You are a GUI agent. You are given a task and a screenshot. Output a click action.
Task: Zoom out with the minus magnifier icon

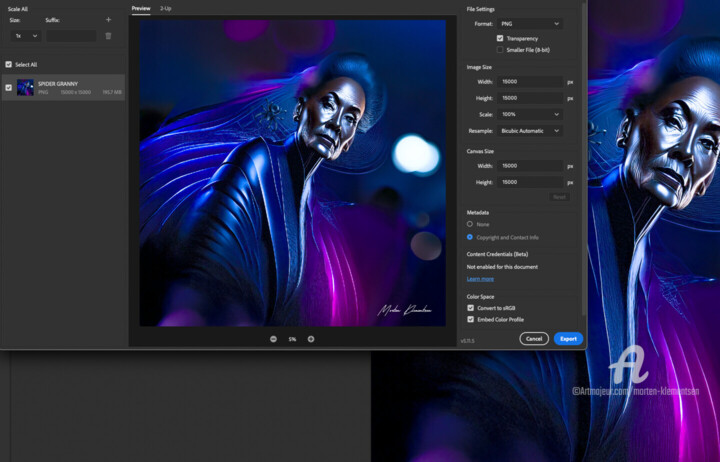pyautogui.click(x=273, y=339)
